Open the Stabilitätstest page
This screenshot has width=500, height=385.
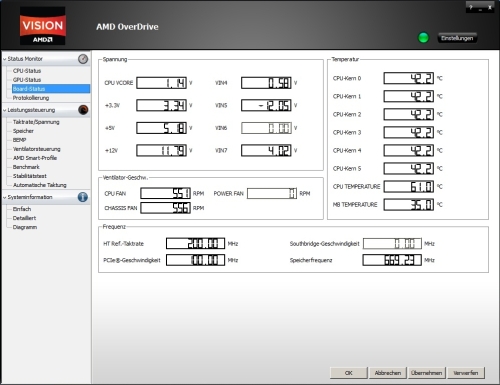click(x=29, y=176)
